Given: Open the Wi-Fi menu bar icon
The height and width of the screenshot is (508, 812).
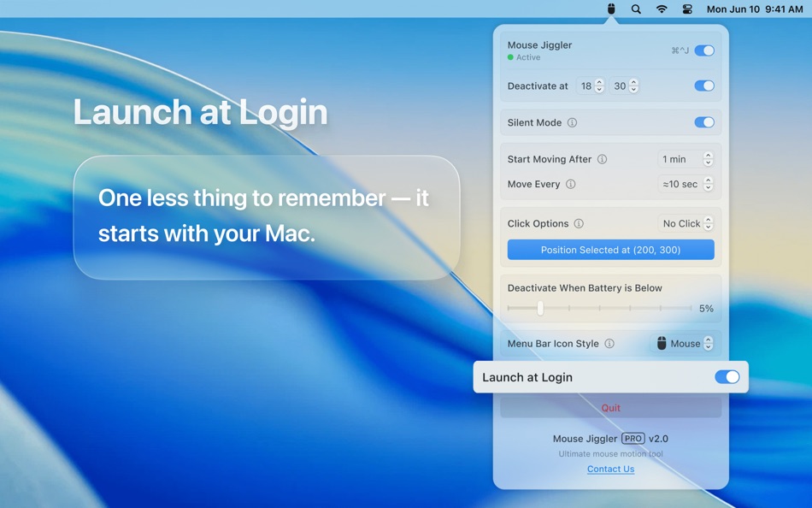Looking at the screenshot, I should click(662, 9).
